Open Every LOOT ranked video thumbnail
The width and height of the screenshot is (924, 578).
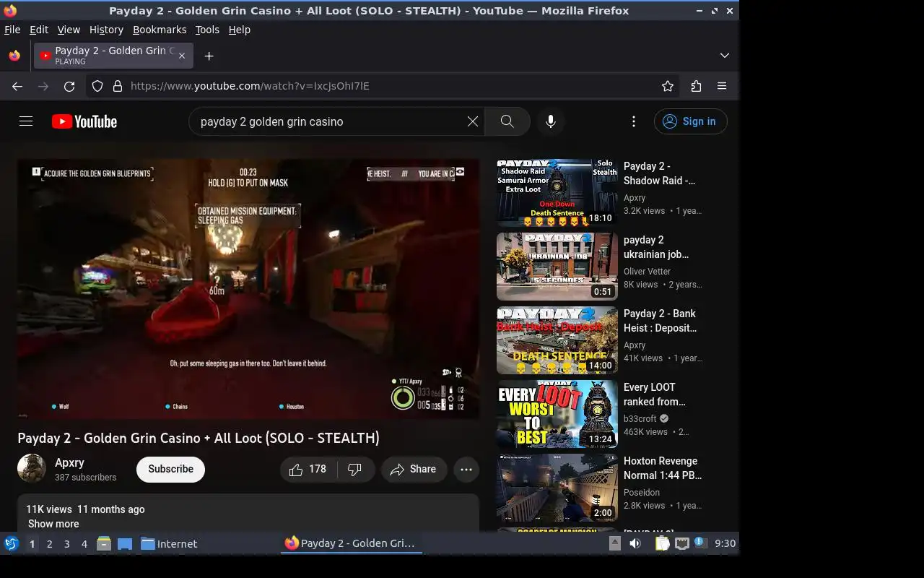pos(557,414)
